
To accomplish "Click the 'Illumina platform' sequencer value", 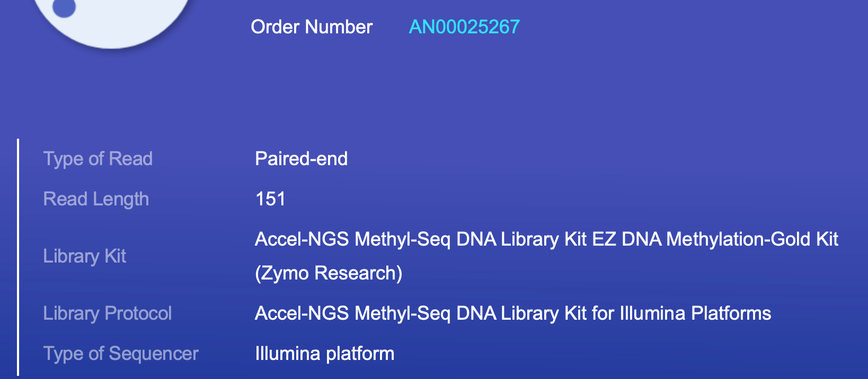I will [x=324, y=354].
